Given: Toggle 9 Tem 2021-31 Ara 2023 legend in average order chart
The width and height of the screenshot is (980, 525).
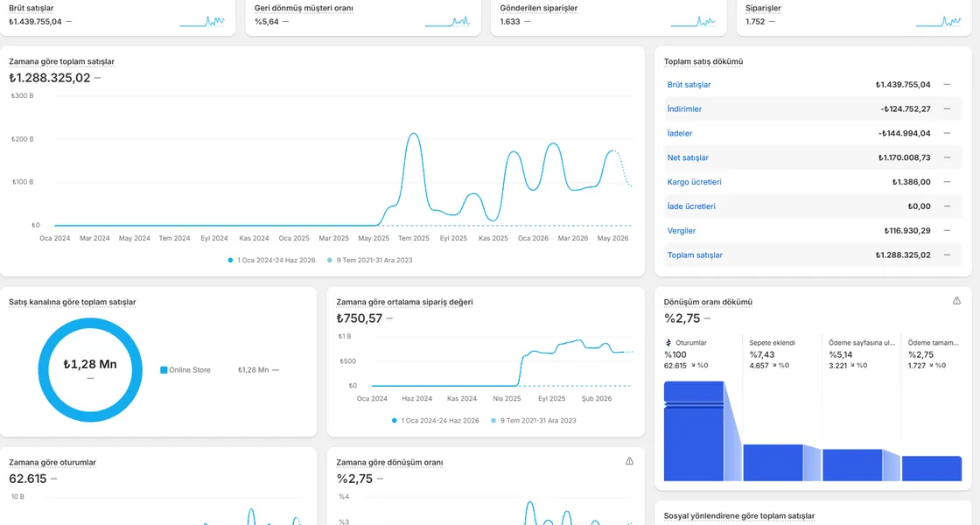Looking at the screenshot, I should (534, 421).
